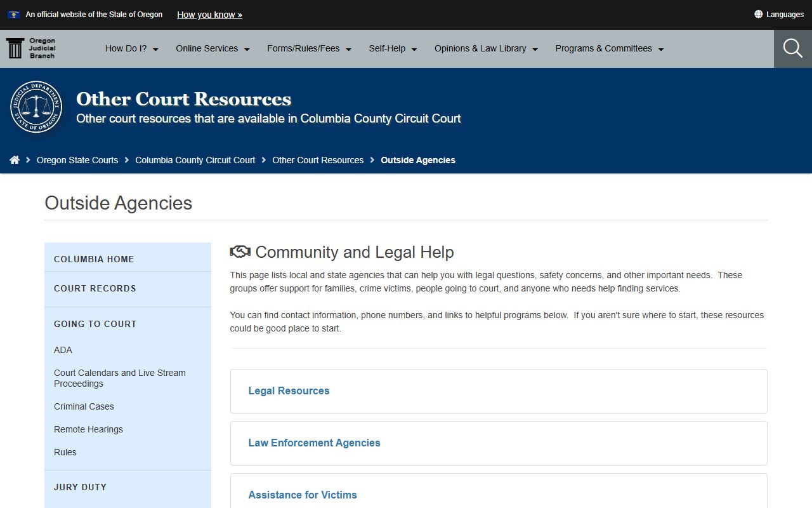Screen dimensions: 812x508
Task: Go to Other Court Resources breadcrumb
Action: click(x=318, y=160)
